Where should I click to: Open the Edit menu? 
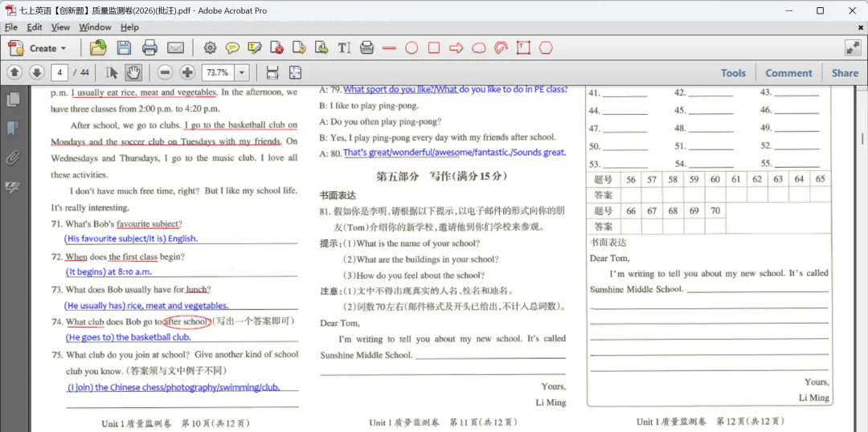35,27
